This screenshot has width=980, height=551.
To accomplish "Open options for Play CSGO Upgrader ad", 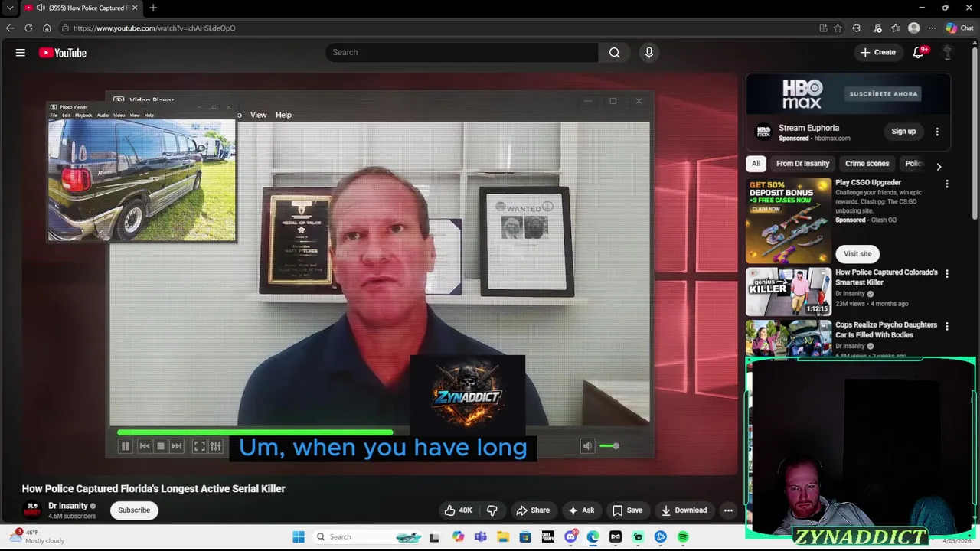I will (947, 184).
